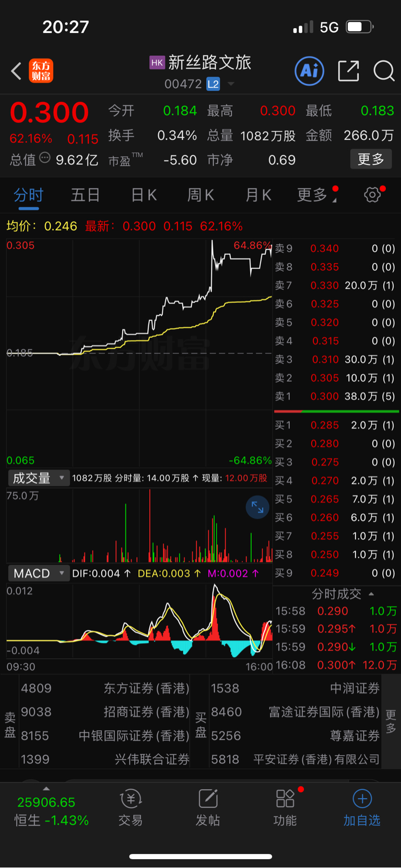Select buyer broker 富途证券国际(香港)

(x=295, y=712)
